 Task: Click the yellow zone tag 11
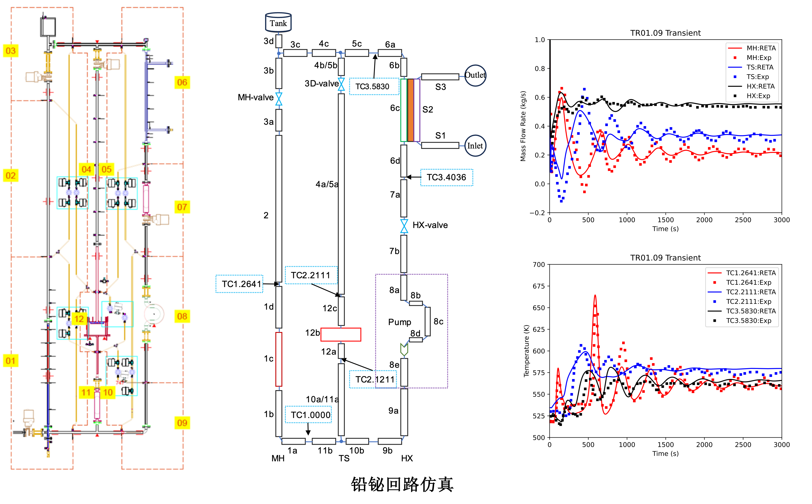[x=86, y=392]
